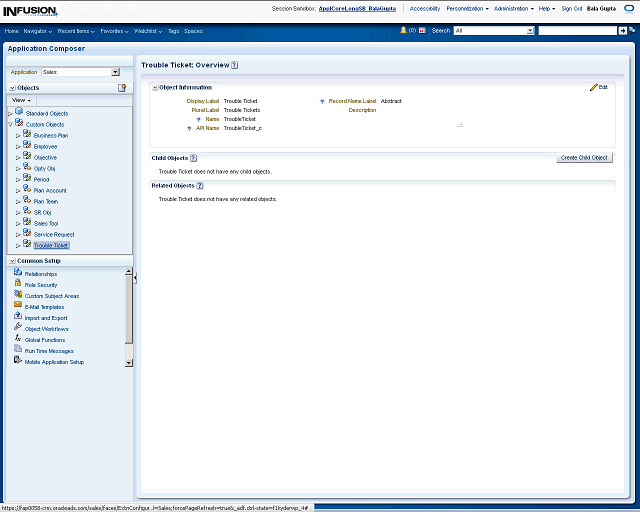Open the search category All dropdown
Viewport: 640px width, 512px height.
(x=529, y=31)
